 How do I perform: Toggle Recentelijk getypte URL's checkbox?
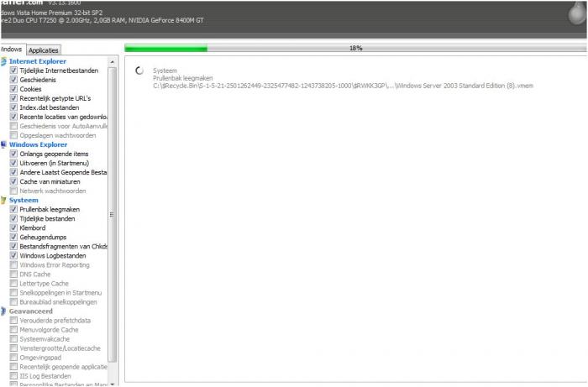click(14, 98)
